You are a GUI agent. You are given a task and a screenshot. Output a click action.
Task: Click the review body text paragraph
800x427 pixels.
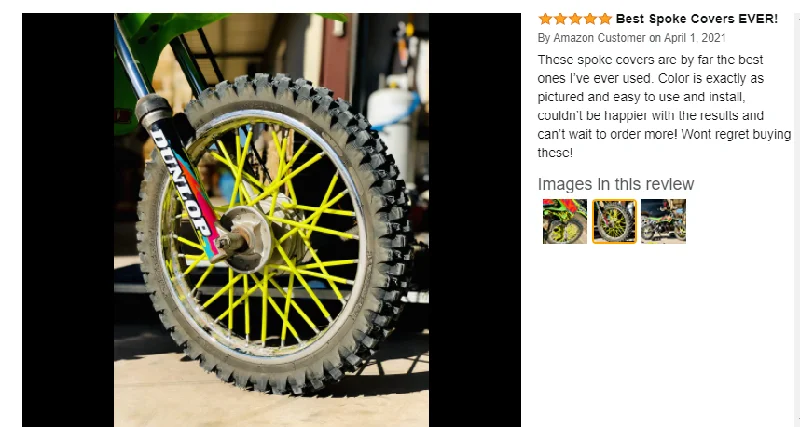pos(664,106)
